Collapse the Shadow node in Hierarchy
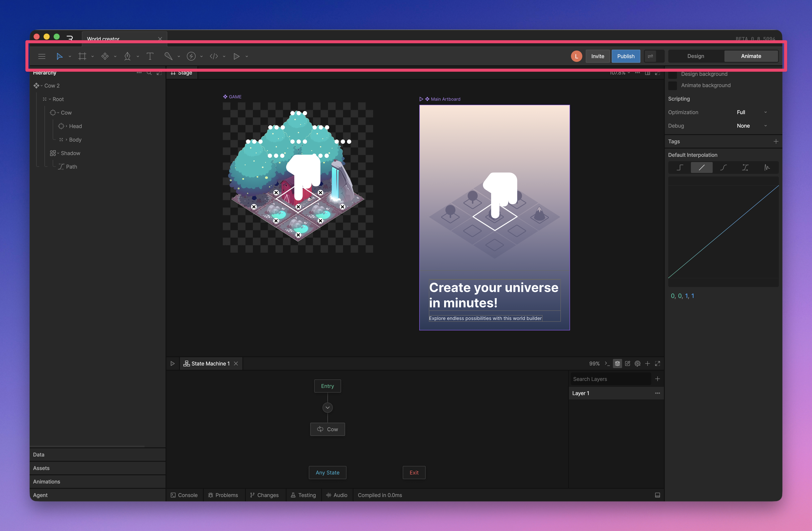This screenshot has width=812, height=531. pyautogui.click(x=58, y=153)
